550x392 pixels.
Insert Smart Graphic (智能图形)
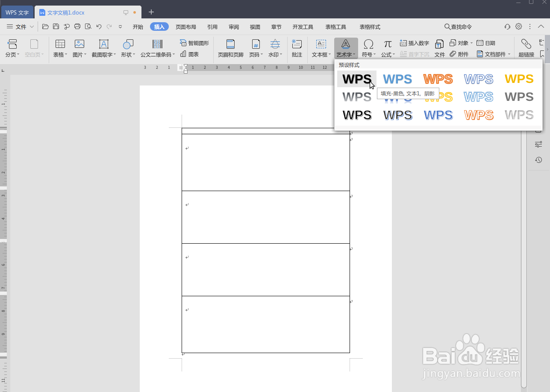[194, 43]
